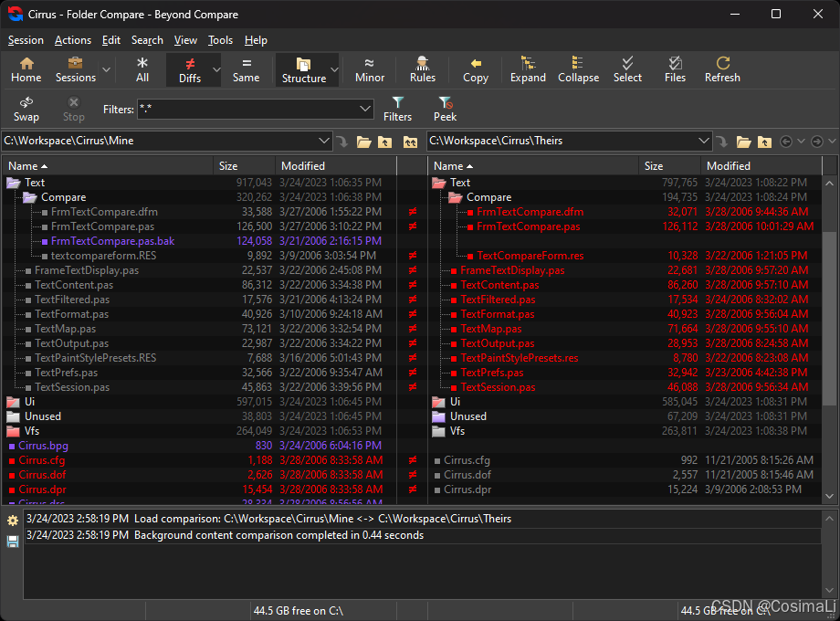840x621 pixels.
Task: Click the Stop button
Action: click(x=73, y=109)
